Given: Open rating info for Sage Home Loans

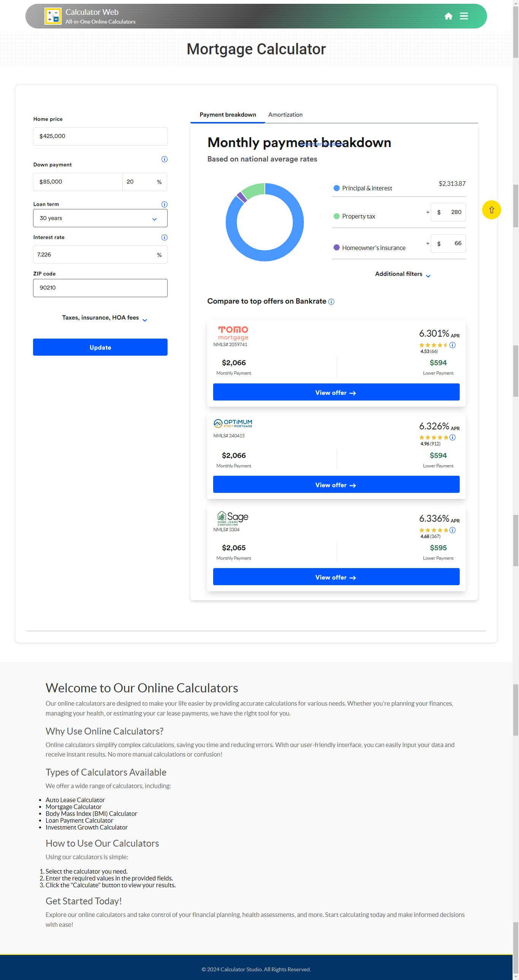Looking at the screenshot, I should pyautogui.click(x=453, y=530).
